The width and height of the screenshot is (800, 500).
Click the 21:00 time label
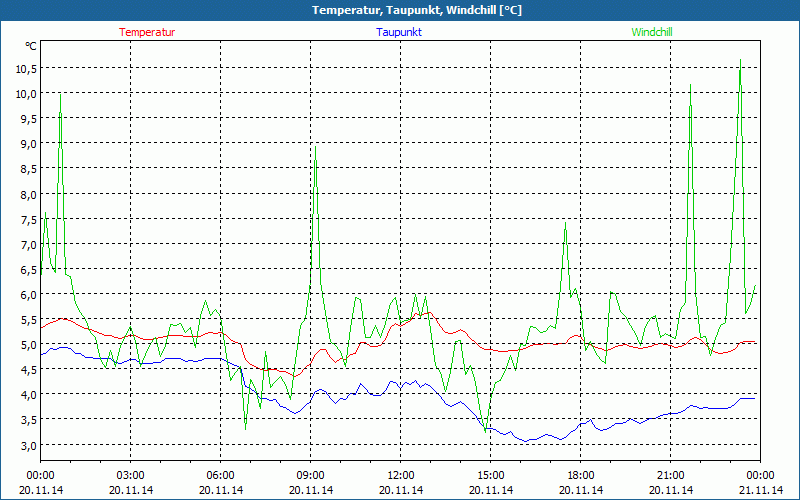(x=670, y=475)
